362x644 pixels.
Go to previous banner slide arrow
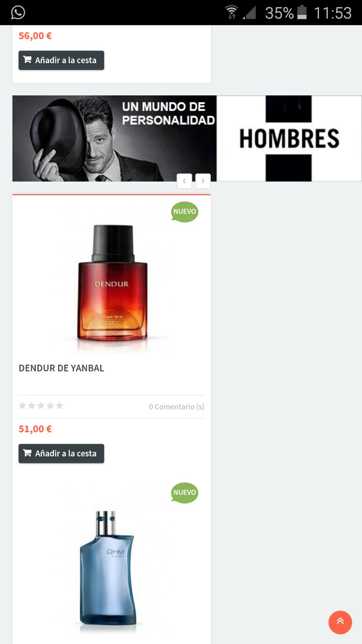click(184, 181)
